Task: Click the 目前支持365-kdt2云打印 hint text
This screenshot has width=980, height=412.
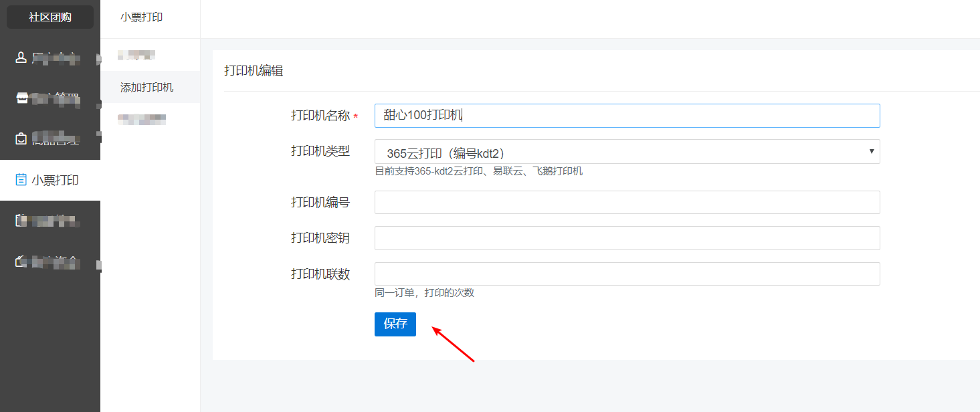Action: (479, 171)
